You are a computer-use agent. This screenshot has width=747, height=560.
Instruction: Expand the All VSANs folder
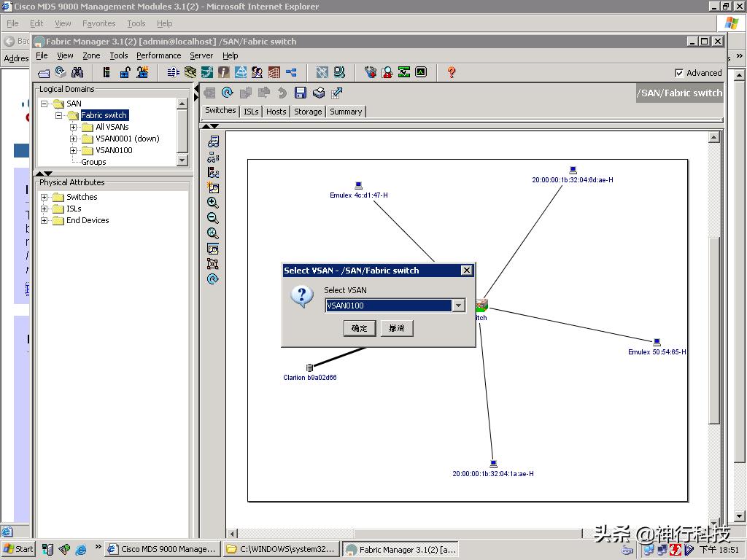click(x=74, y=127)
